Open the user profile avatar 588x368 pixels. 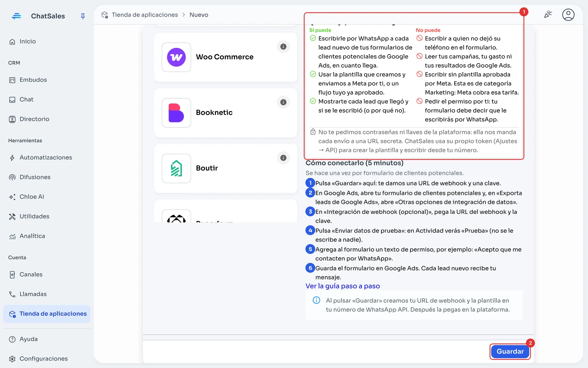568,14
